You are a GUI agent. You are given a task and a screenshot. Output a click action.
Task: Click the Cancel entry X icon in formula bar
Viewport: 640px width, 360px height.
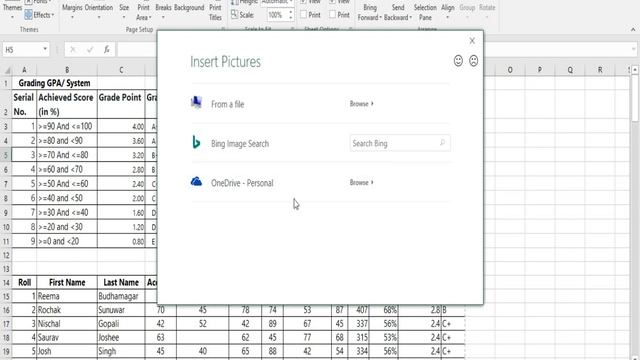coord(73,50)
